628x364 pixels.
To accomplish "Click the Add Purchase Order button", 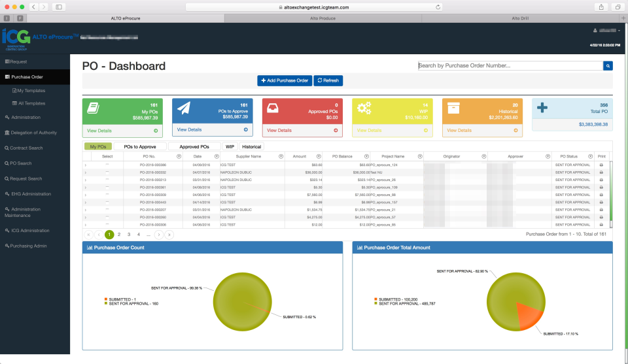I will [x=285, y=80].
